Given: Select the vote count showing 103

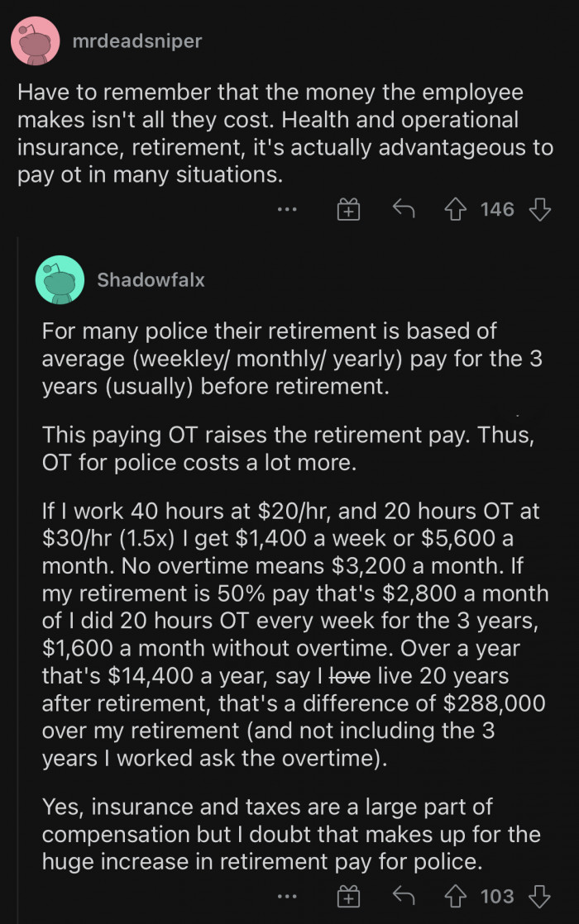Looking at the screenshot, I should tap(497, 896).
